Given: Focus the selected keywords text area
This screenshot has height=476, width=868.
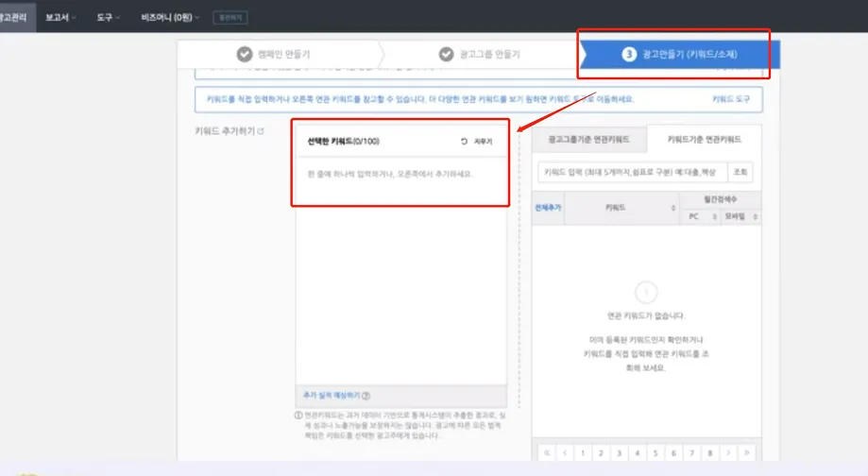Looking at the screenshot, I should (400, 270).
